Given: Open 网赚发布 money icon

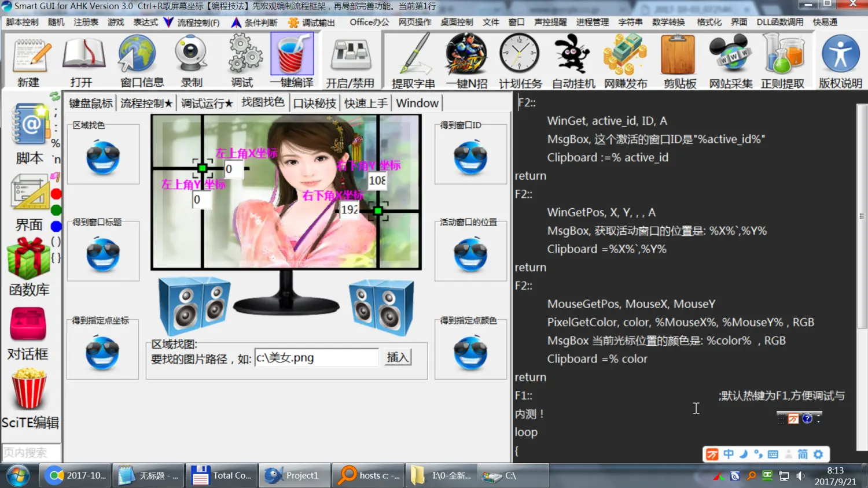Looking at the screenshot, I should (625, 55).
